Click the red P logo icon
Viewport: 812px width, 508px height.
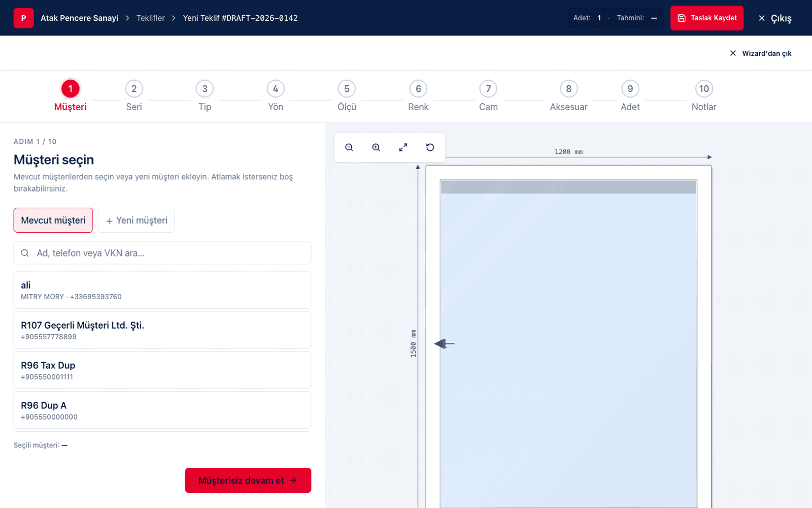(x=23, y=18)
